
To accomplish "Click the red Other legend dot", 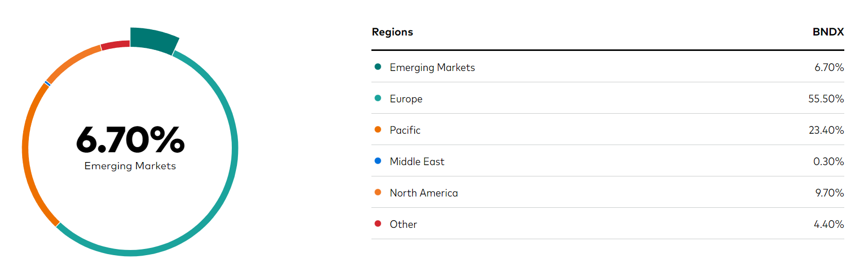I will coord(378,224).
